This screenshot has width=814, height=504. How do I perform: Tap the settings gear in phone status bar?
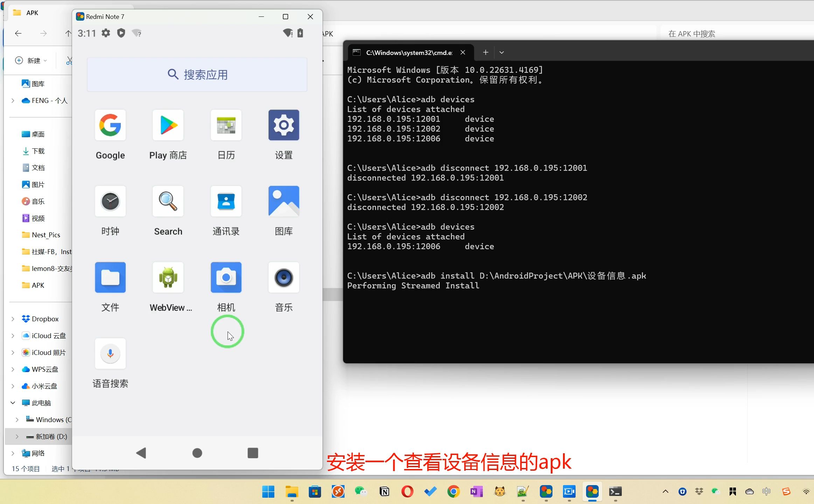pos(106,33)
